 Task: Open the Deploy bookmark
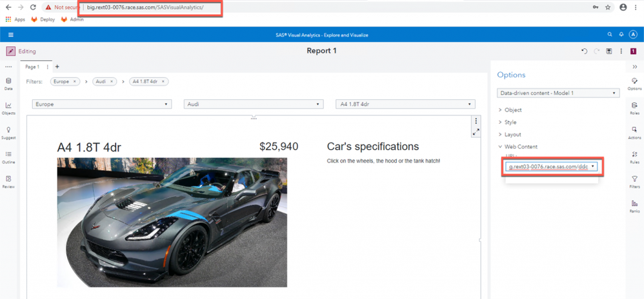[x=43, y=19]
